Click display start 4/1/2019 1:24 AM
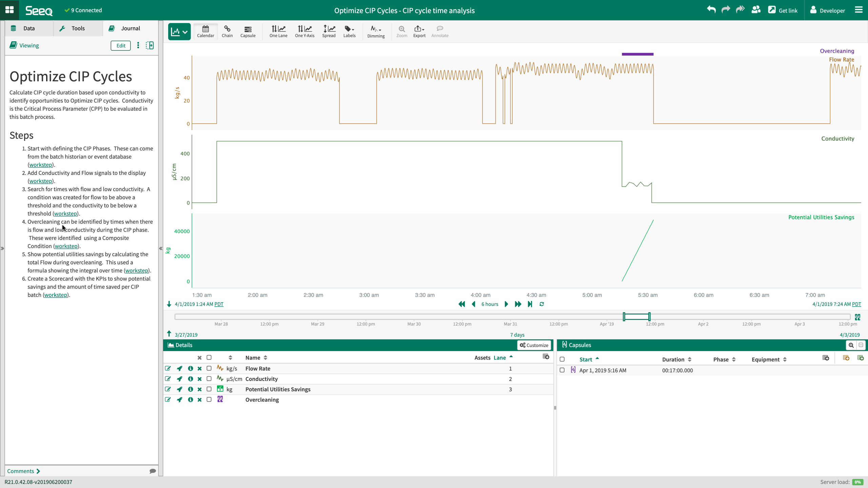Viewport: 868px width, 488px height. (194, 304)
